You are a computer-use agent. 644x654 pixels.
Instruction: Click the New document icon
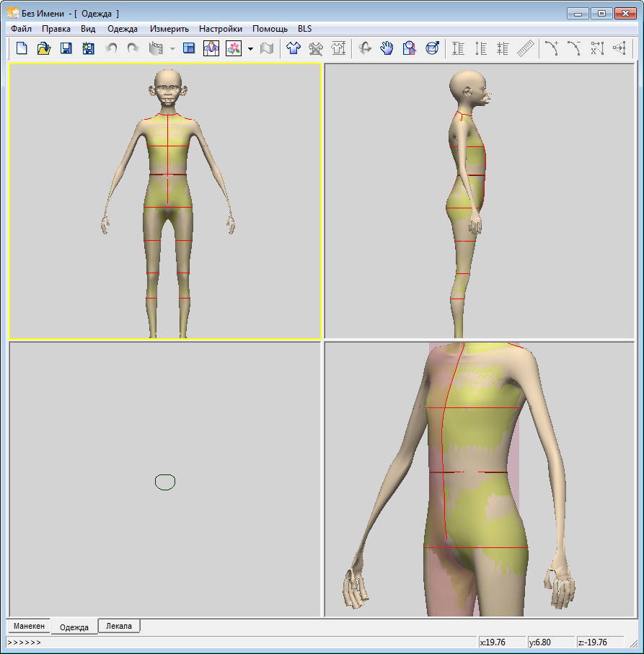point(22,48)
